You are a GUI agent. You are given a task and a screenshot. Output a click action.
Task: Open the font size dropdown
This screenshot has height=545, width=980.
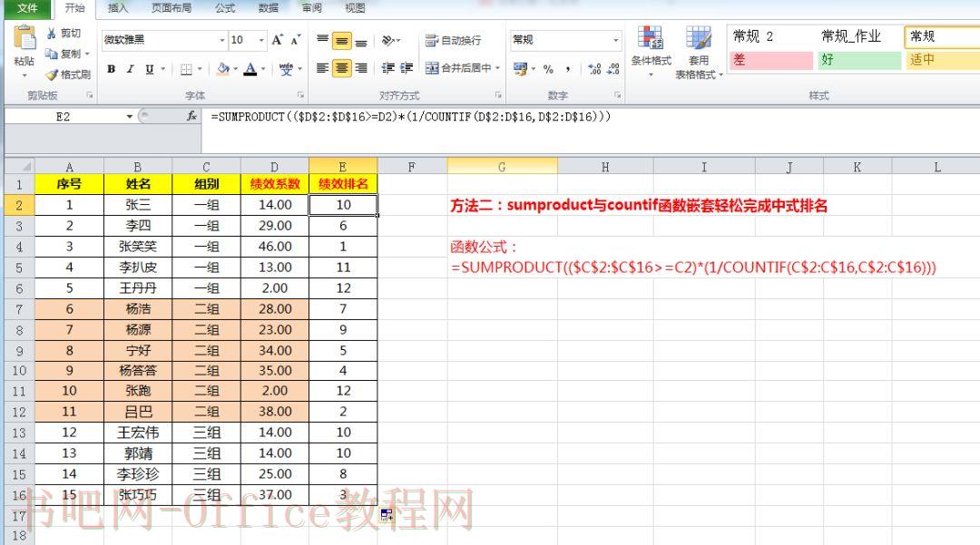pyautogui.click(x=261, y=40)
